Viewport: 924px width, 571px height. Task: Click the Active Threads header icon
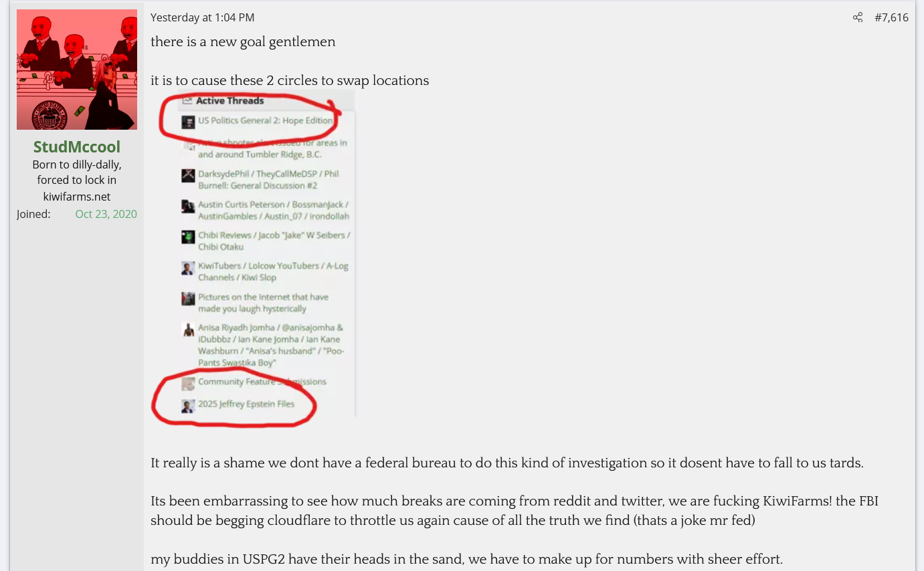tap(187, 100)
